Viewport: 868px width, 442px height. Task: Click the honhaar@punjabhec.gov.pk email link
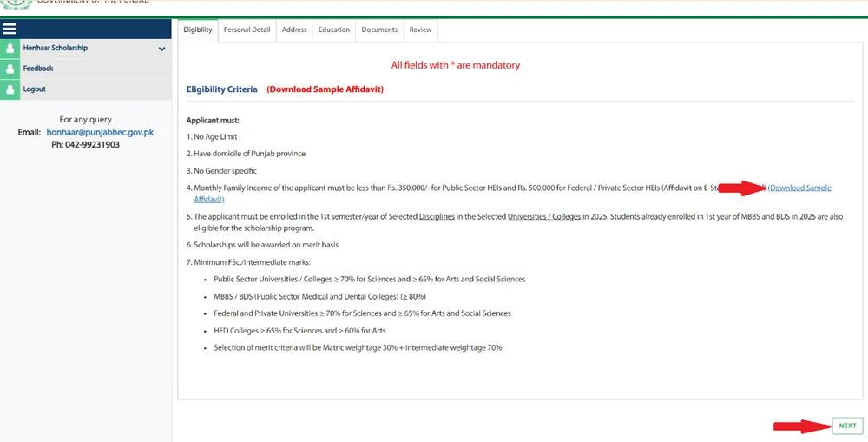[100, 132]
